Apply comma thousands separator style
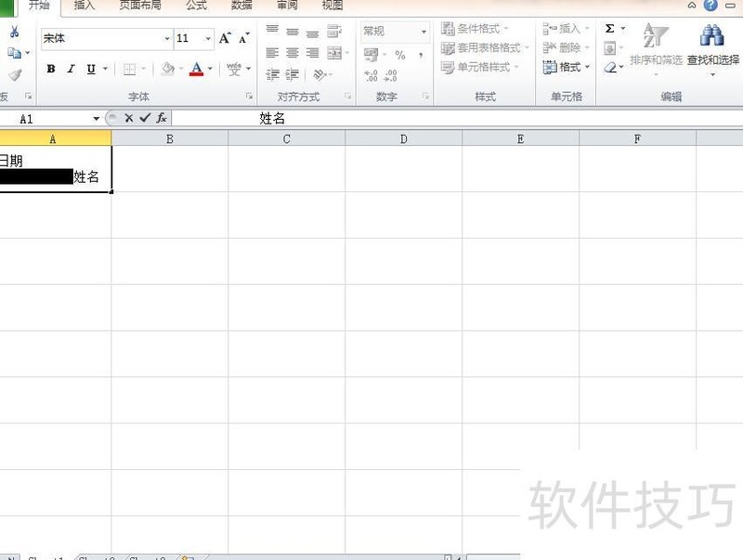Image resolution: width=743 pixels, height=560 pixels. click(421, 55)
